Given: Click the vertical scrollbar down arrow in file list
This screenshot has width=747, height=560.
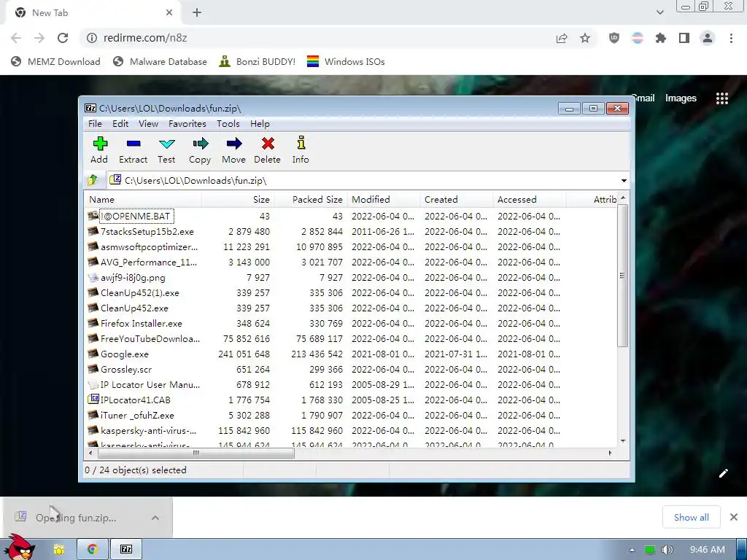Looking at the screenshot, I should tap(623, 441).
